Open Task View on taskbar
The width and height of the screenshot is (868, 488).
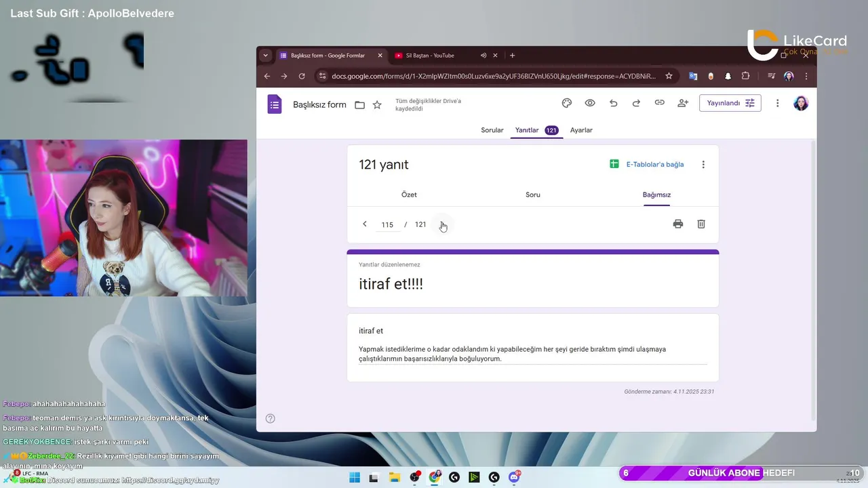(373, 477)
